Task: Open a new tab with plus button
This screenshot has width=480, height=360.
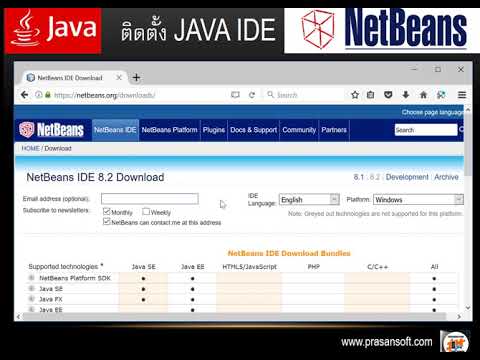Action: click(x=136, y=78)
